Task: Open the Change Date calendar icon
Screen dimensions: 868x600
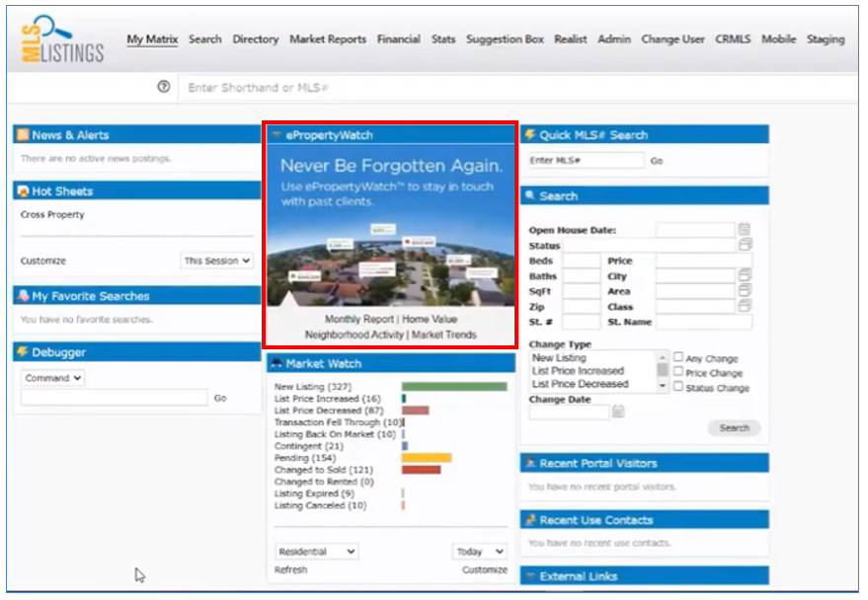Action: pos(618,412)
